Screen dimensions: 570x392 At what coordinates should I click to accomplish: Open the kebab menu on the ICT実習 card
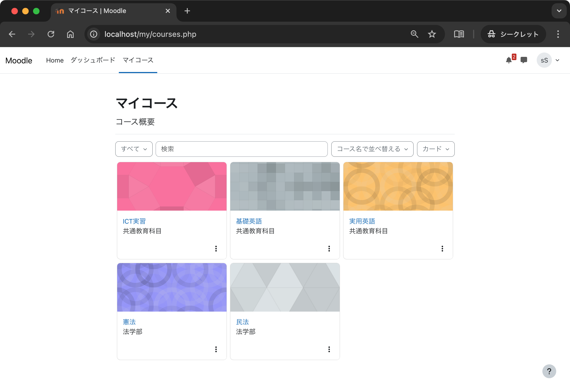(x=216, y=249)
